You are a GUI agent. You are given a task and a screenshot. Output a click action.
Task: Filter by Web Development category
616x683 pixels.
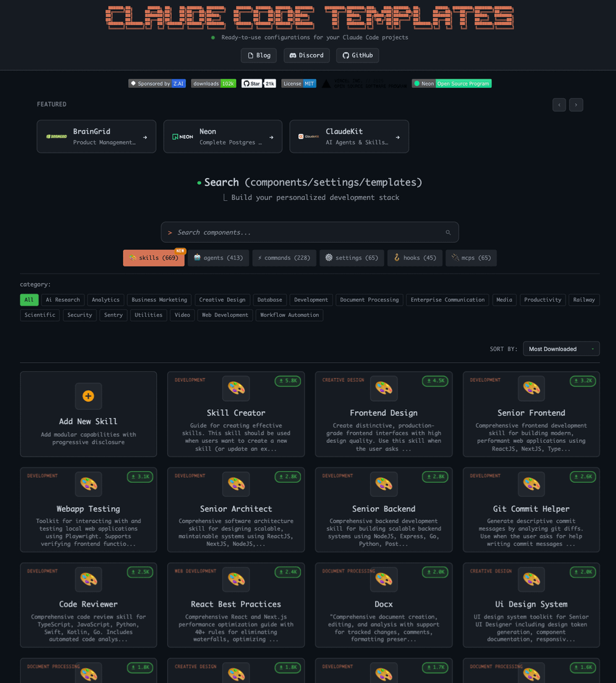click(x=225, y=315)
